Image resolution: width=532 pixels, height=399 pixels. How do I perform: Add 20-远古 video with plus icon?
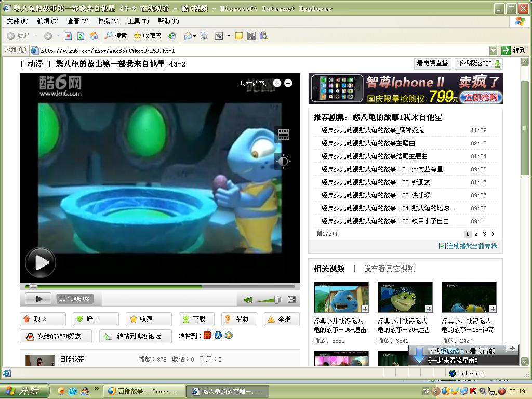point(429,309)
